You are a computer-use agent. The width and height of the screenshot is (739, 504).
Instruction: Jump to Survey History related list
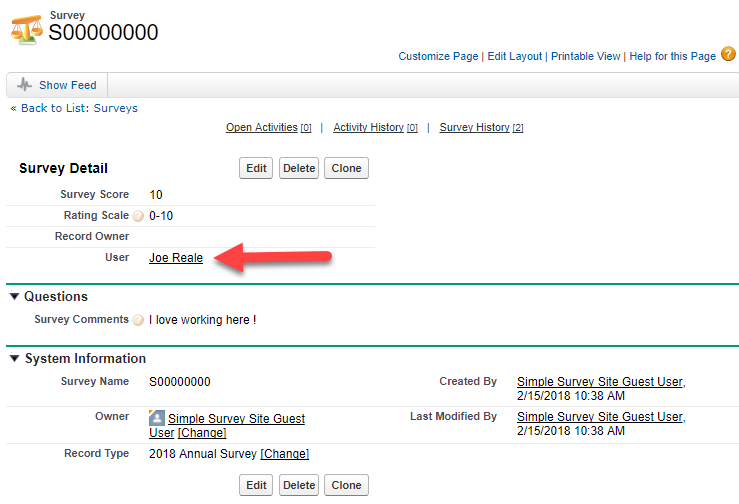pyautogui.click(x=481, y=127)
